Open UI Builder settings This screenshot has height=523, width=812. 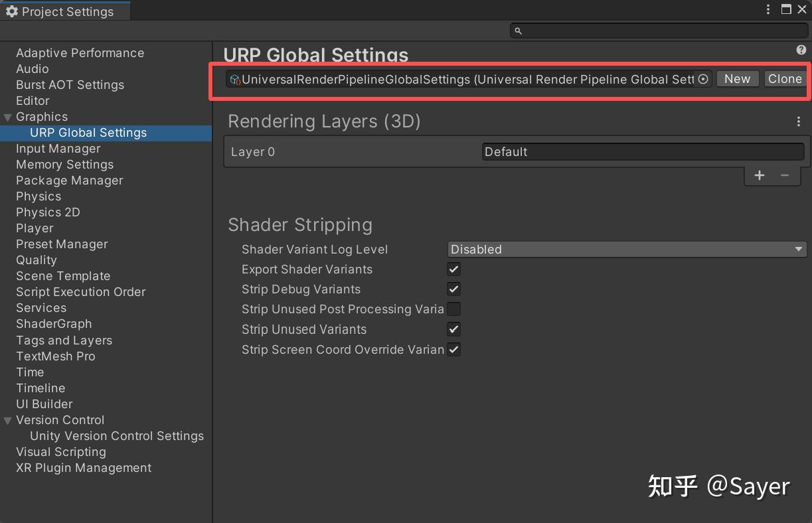[44, 404]
